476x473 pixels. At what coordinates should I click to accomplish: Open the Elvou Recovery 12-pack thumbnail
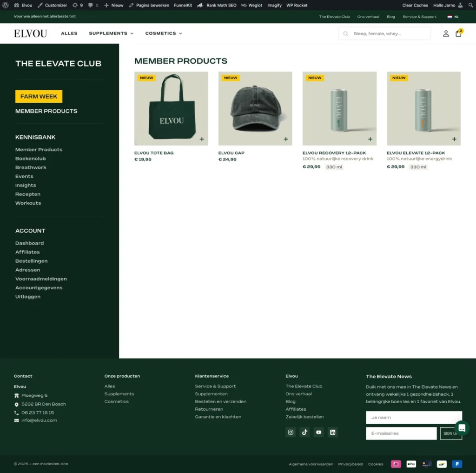point(339,108)
